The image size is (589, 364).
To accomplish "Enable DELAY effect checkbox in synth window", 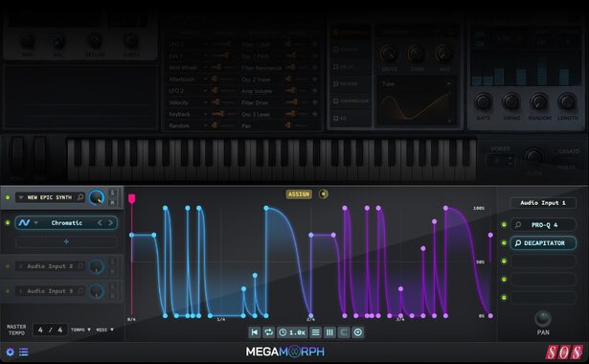I will pos(336,66).
